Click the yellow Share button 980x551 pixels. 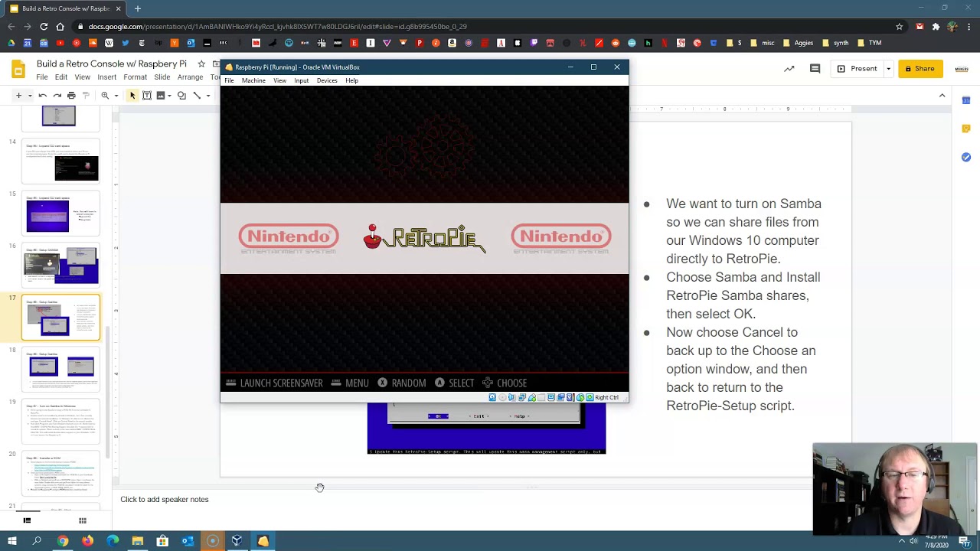920,69
